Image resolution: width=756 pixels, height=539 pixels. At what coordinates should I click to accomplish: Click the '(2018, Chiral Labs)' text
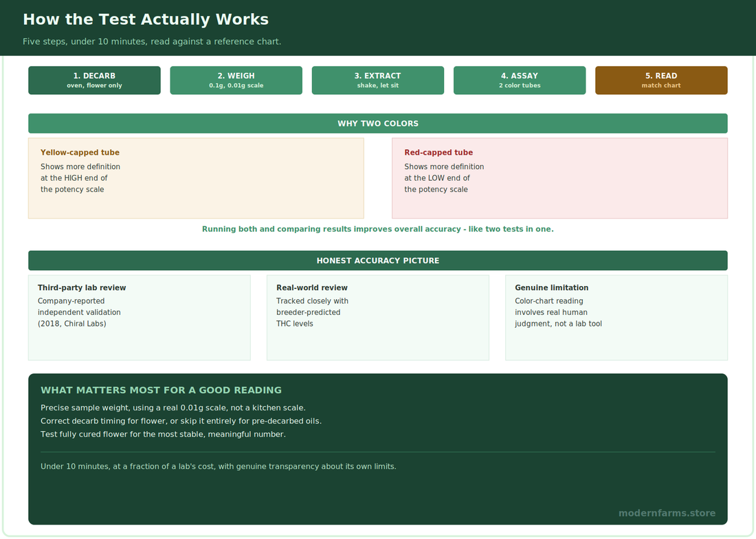[x=72, y=324]
